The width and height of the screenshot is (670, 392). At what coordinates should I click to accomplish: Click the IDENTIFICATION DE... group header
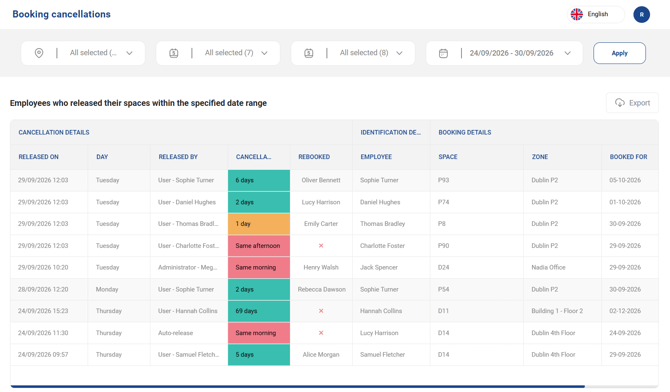pos(391,133)
